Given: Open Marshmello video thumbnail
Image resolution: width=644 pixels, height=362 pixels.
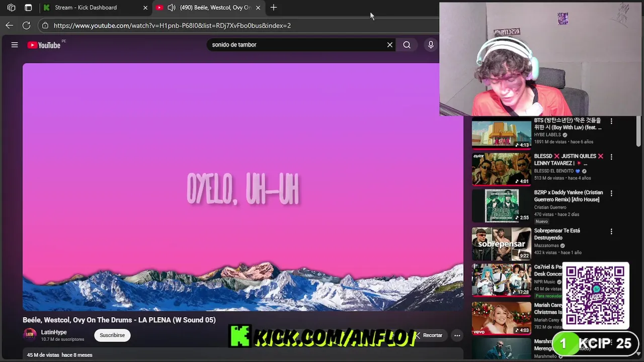Looking at the screenshot, I should pyautogui.click(x=501, y=348).
